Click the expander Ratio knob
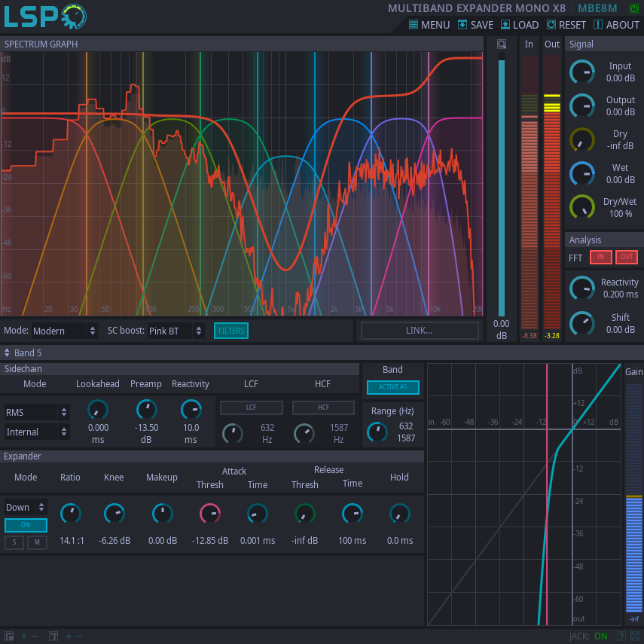This screenshot has height=644, width=644. click(x=71, y=514)
